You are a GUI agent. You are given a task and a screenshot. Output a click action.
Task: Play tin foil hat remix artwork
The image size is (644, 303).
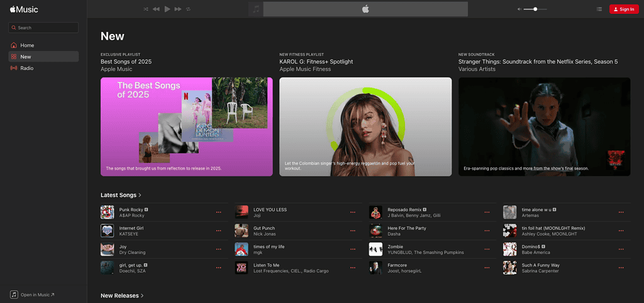pyautogui.click(x=509, y=231)
